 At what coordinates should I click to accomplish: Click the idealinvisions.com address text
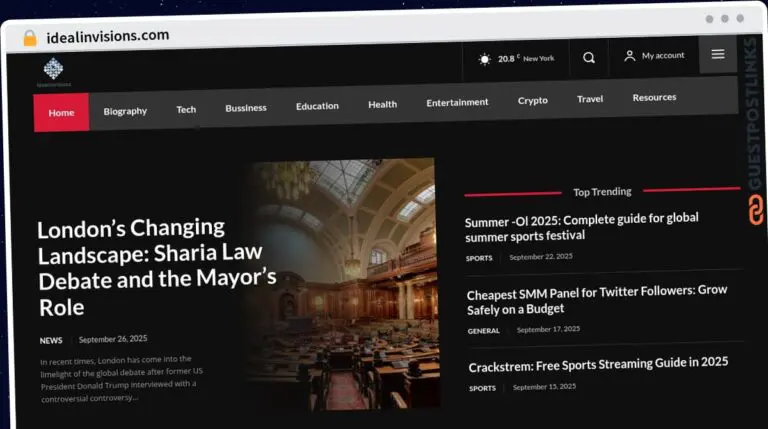point(108,36)
